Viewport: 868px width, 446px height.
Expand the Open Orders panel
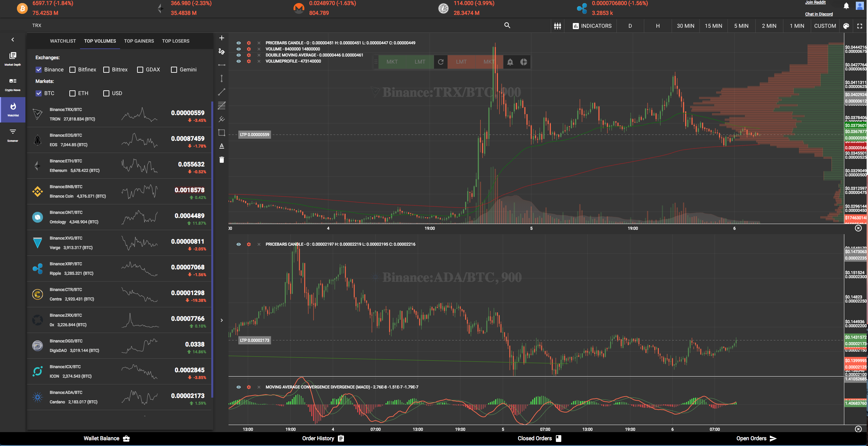pos(756,439)
